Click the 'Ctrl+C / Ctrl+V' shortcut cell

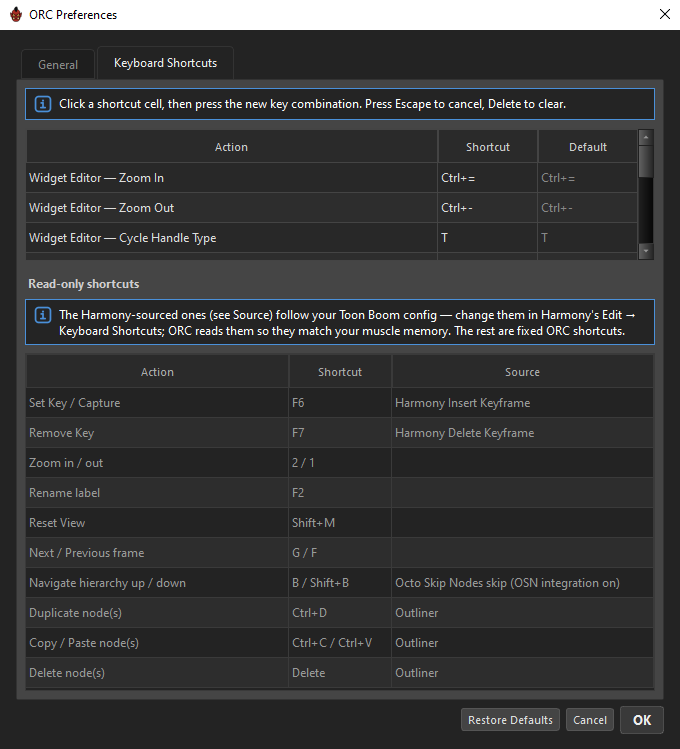(340, 643)
